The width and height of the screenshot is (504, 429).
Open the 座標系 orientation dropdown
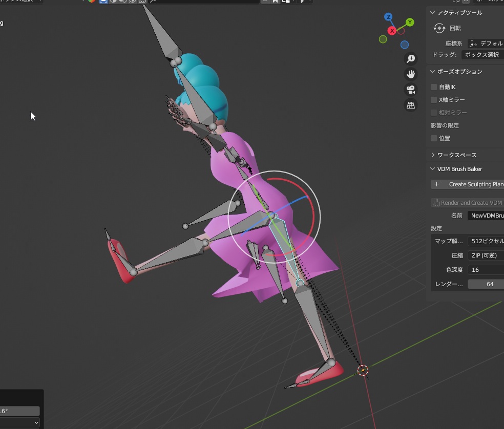[486, 44]
